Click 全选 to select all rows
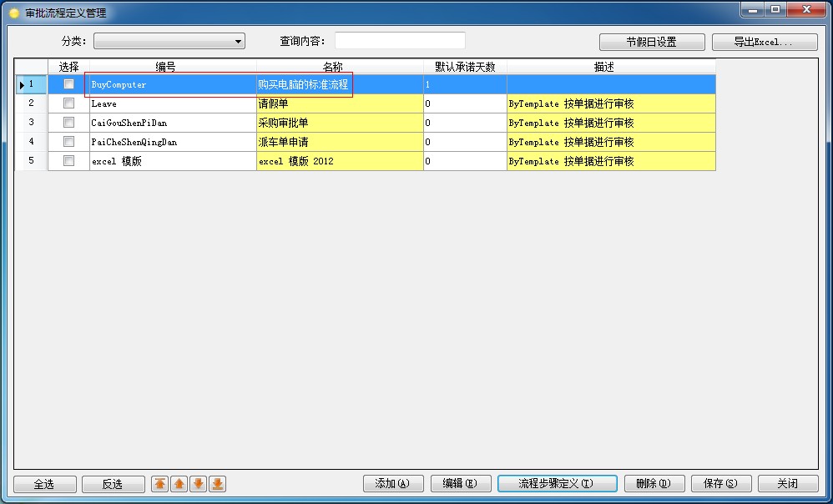The width and height of the screenshot is (833, 504). pos(44,484)
